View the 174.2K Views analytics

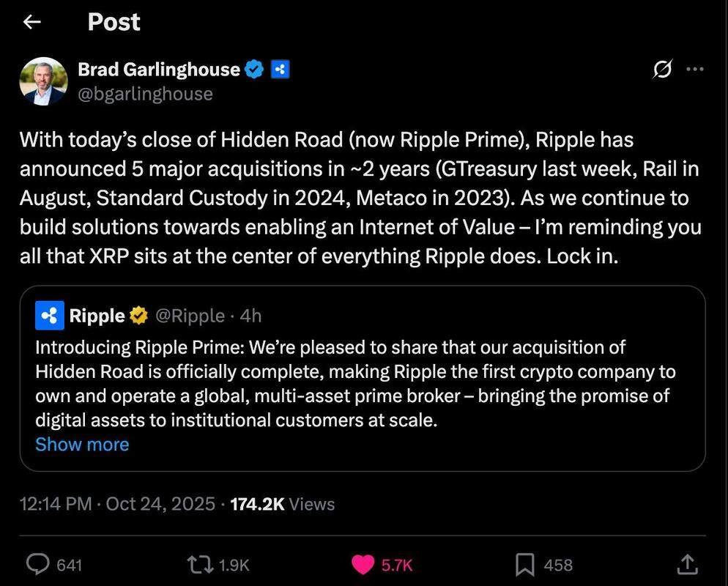282,504
